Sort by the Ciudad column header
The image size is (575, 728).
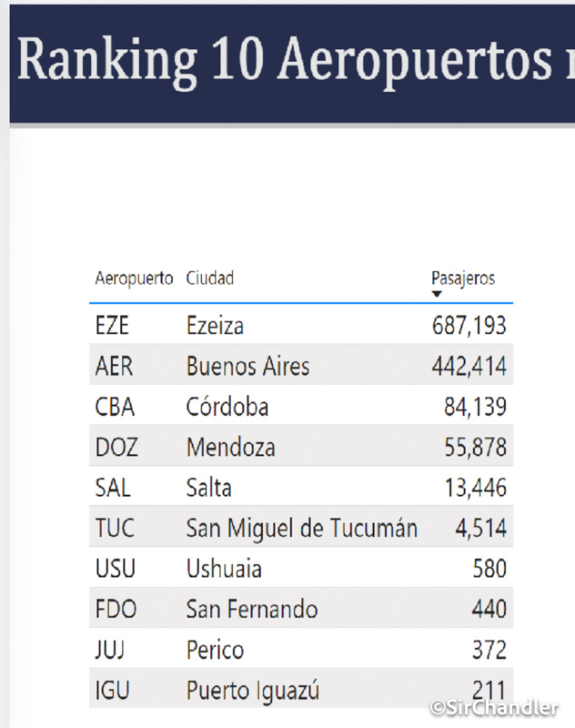[210, 278]
